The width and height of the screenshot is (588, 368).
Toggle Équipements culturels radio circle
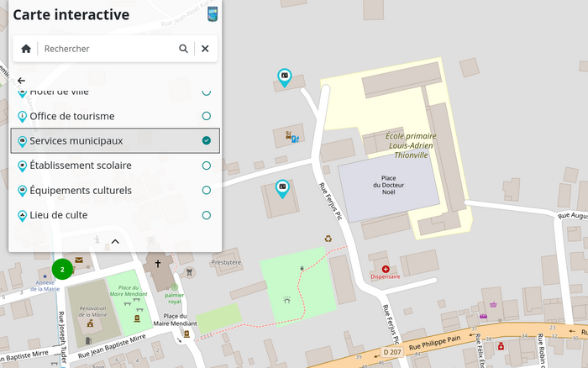[x=206, y=191]
